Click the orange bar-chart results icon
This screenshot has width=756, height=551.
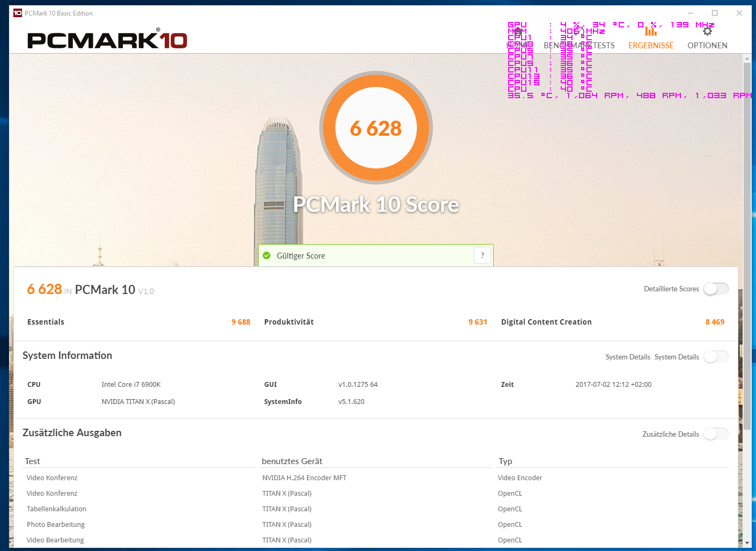pyautogui.click(x=651, y=31)
